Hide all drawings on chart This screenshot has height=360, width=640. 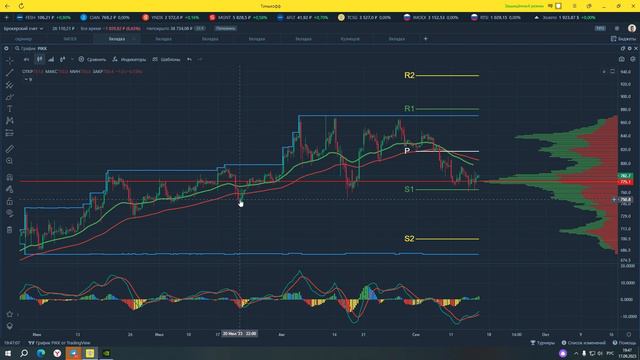click(x=9, y=213)
